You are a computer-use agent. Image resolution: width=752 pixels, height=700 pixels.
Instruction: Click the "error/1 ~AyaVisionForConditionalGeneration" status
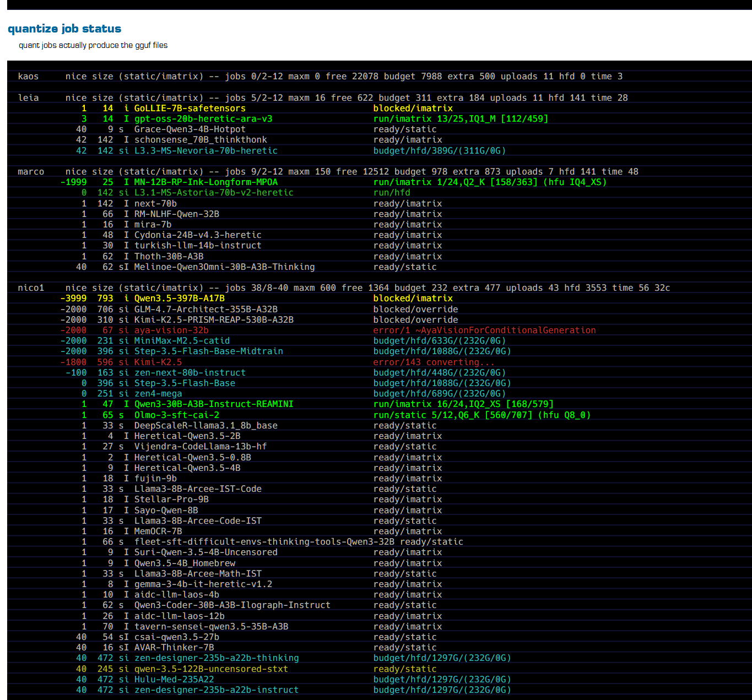[x=485, y=330]
